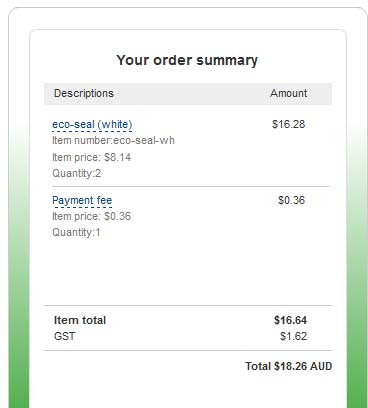
Task: Select the Descriptions column header
Action: click(x=84, y=93)
